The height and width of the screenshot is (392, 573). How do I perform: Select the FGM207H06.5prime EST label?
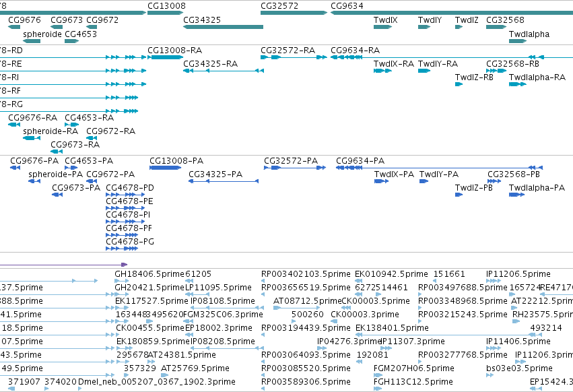(414, 368)
